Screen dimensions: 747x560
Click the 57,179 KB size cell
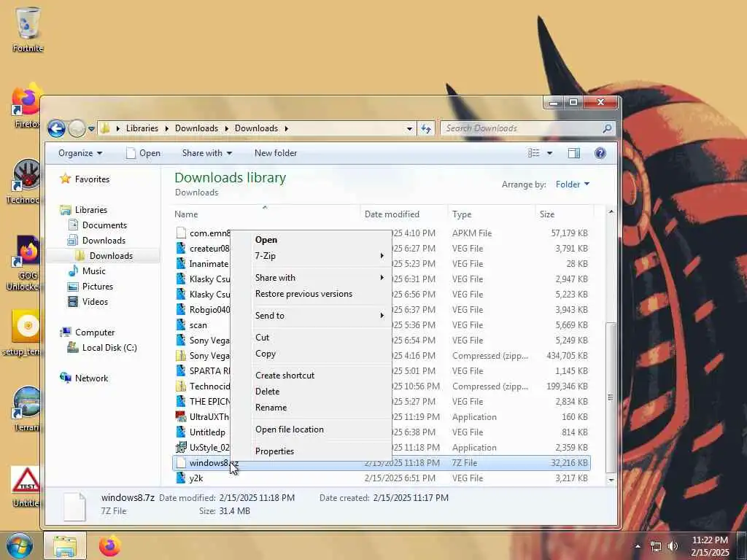pos(569,233)
